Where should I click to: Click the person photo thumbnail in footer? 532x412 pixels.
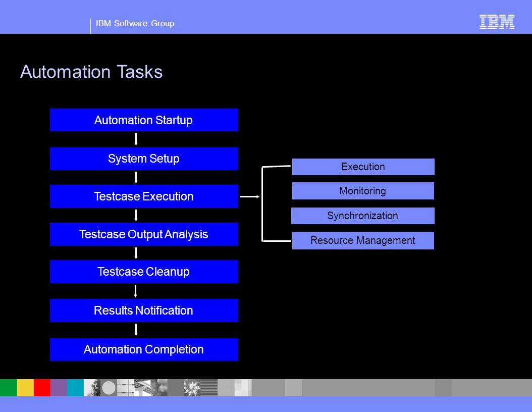point(92,388)
